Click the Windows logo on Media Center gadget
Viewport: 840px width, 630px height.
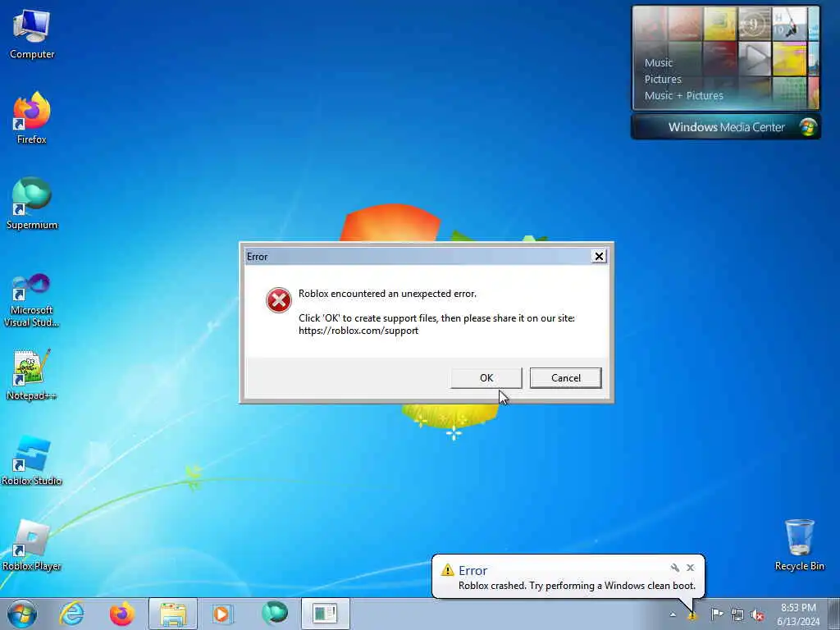807,127
